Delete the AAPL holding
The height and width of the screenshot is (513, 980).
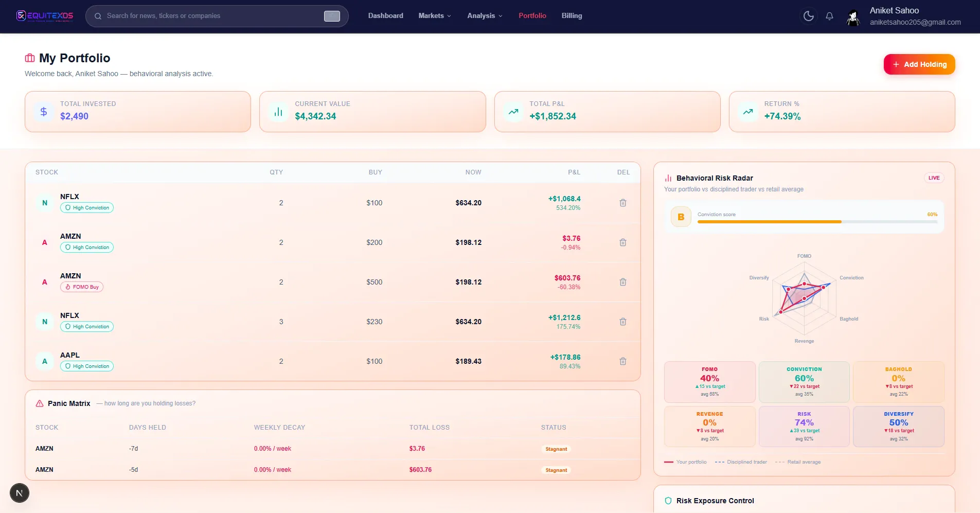pos(623,361)
